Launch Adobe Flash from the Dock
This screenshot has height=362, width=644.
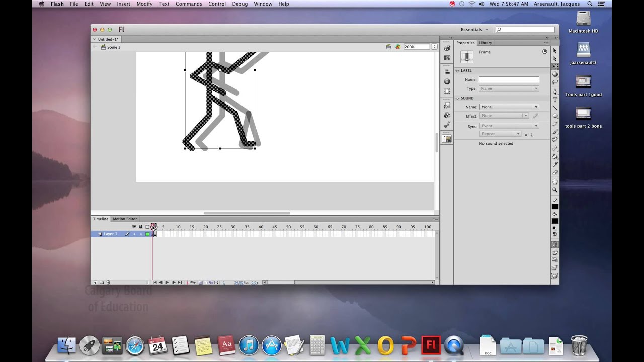[431, 345]
